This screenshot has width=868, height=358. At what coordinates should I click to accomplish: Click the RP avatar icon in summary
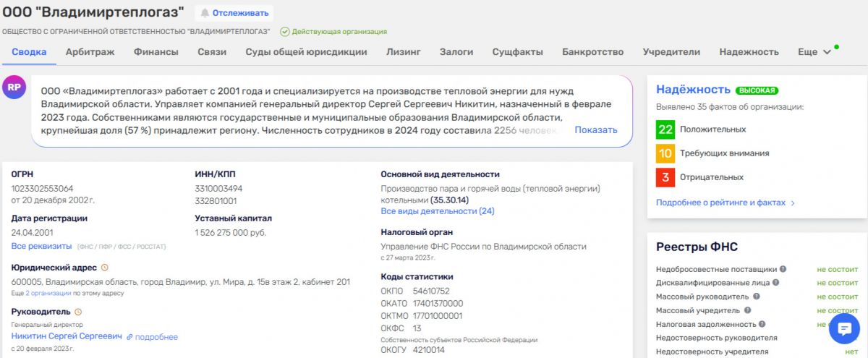pos(14,87)
